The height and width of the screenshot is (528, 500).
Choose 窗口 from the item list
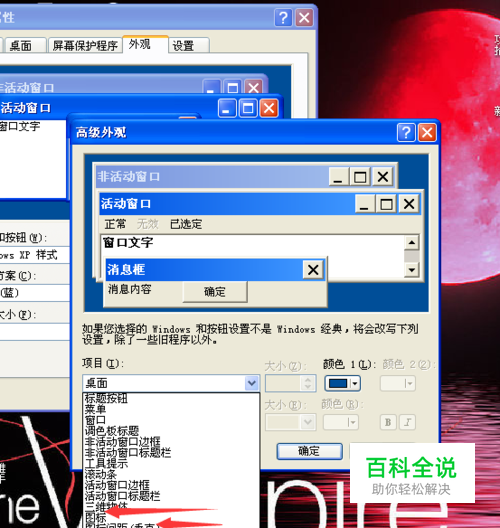coord(171,420)
